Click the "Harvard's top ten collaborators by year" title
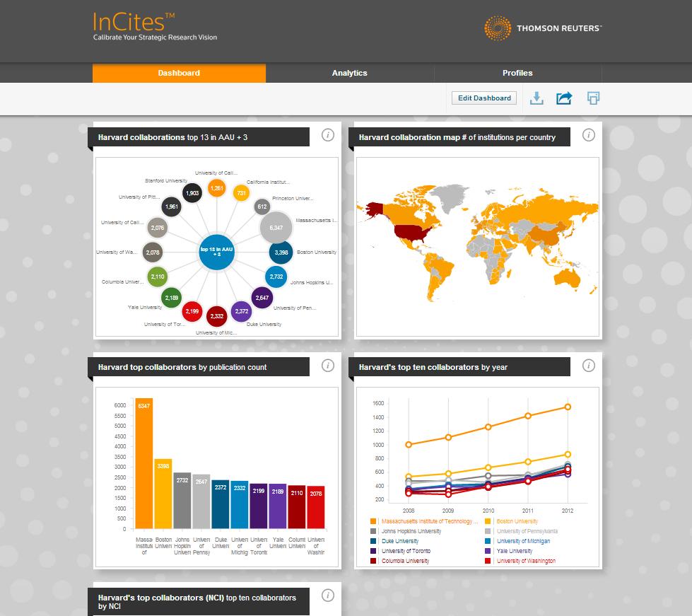The width and height of the screenshot is (692, 616). (433, 367)
